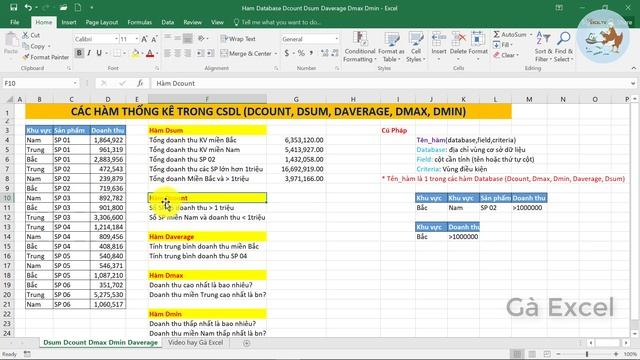Image resolution: width=640 pixels, height=360 pixels.
Task: Click the zoom slider handle
Action: click(587, 354)
